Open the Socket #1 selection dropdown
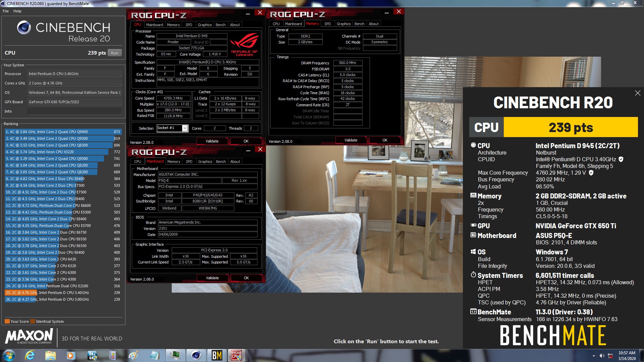Screen dimensions: 644x362 pyautogui.click(x=185, y=128)
